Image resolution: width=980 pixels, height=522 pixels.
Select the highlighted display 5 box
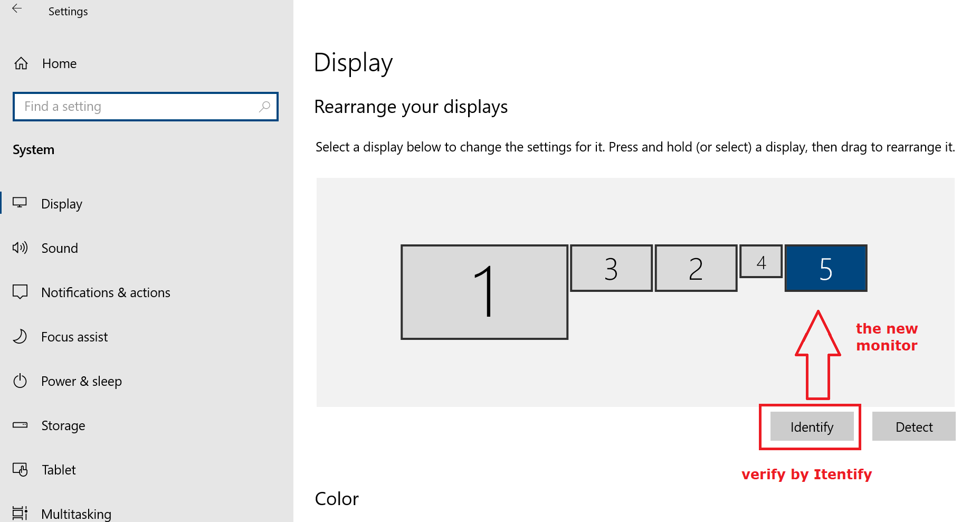826,268
